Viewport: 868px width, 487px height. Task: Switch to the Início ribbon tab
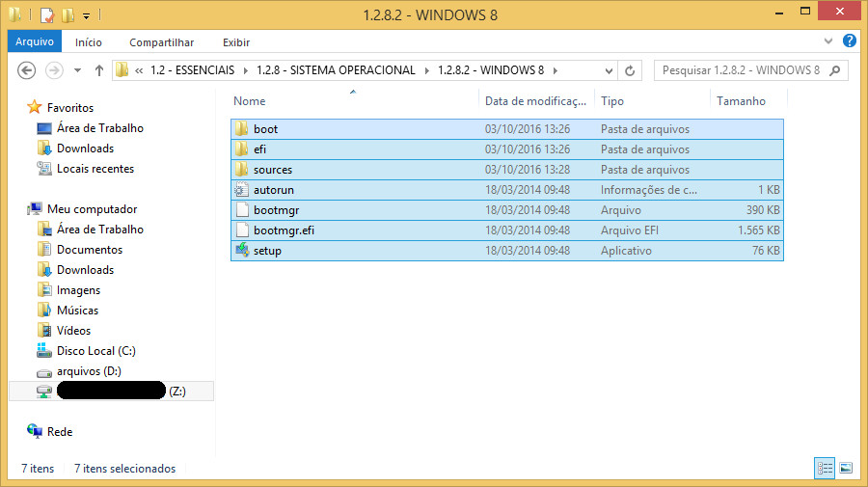(89, 42)
